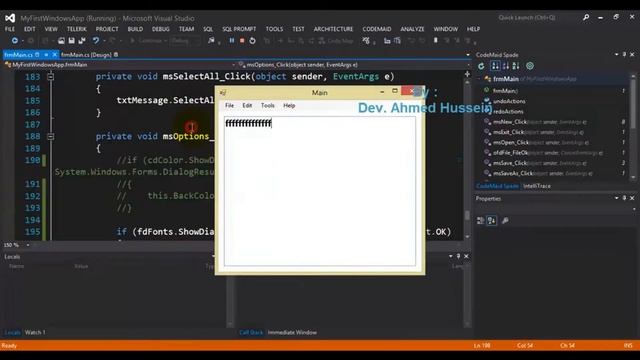Switch to the Immediate Window tab

(x=292, y=332)
